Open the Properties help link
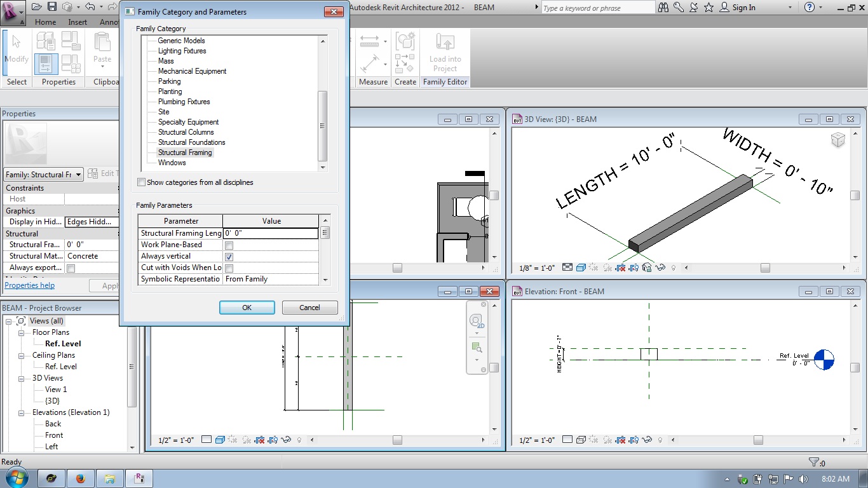 click(29, 285)
